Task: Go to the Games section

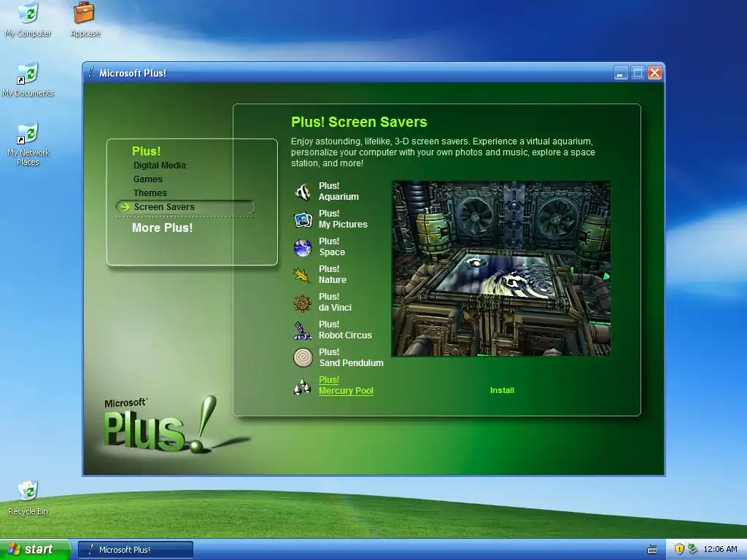Action: click(x=147, y=179)
